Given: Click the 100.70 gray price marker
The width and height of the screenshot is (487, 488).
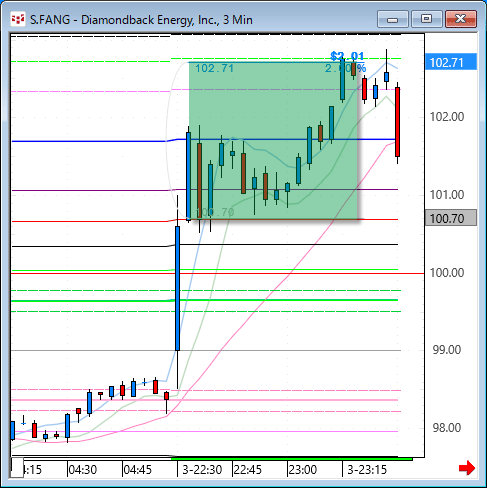Looking at the screenshot, I should coord(451,218).
